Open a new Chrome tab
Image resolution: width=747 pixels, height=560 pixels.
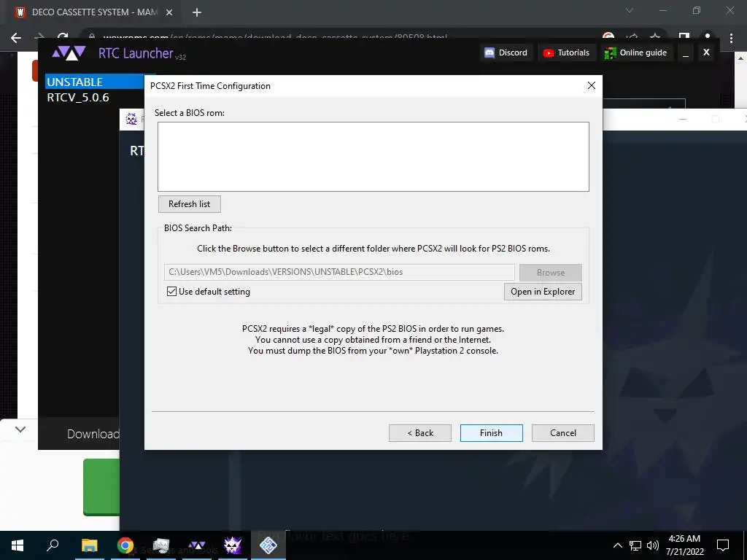197,12
